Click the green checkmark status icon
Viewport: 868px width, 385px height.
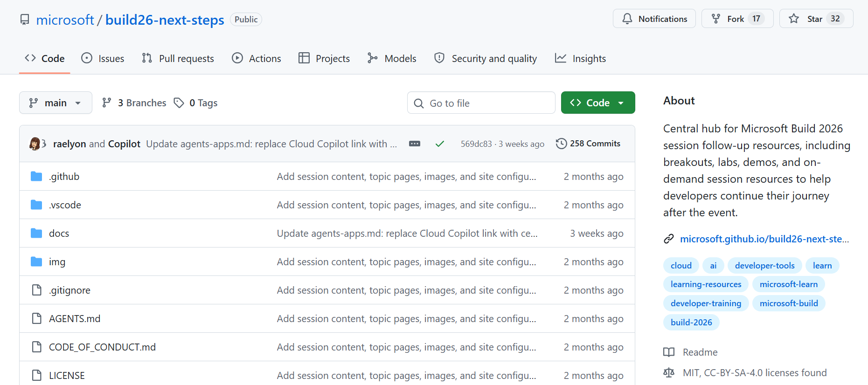click(x=439, y=144)
